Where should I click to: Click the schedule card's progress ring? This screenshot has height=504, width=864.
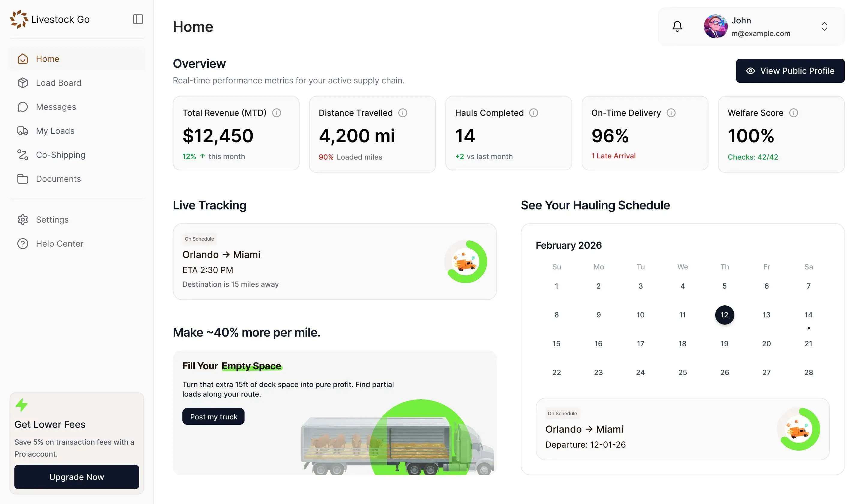point(798,429)
